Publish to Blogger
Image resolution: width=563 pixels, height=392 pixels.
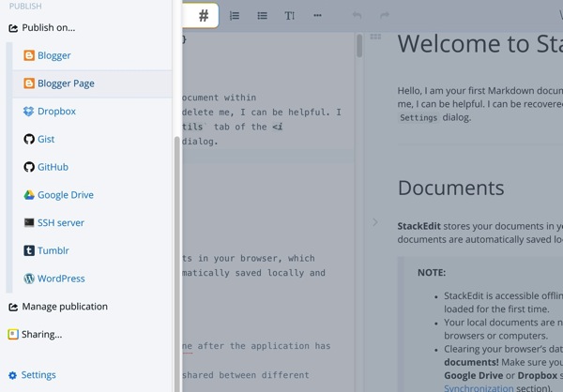pos(53,55)
